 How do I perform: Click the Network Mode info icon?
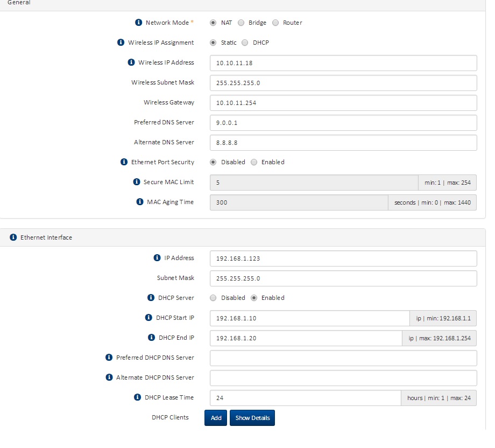point(140,23)
